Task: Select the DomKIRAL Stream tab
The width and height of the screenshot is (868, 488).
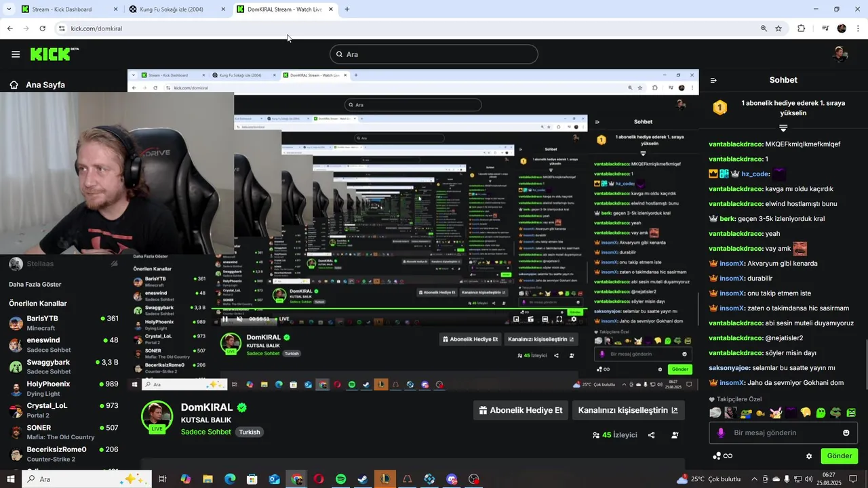Action: tap(284, 9)
